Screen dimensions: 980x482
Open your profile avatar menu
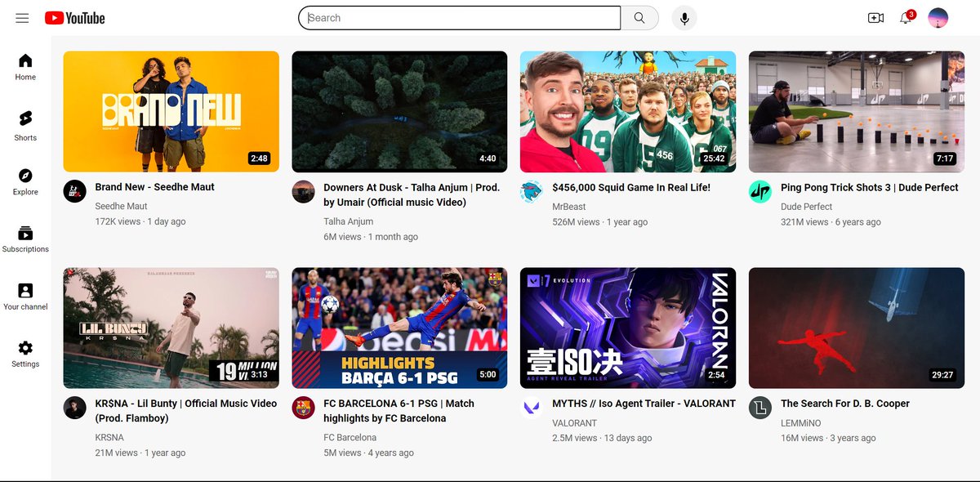point(938,17)
